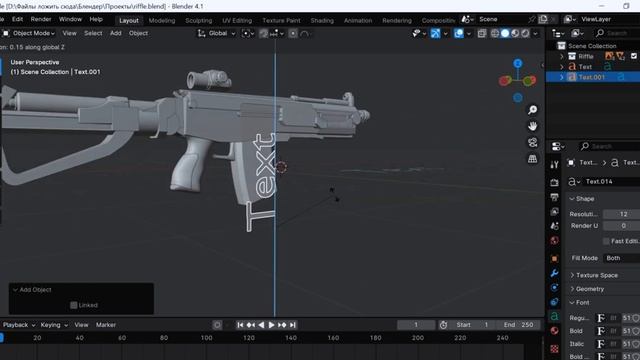Open the Render properties tab icon
640x360 pixels.
(x=554, y=182)
